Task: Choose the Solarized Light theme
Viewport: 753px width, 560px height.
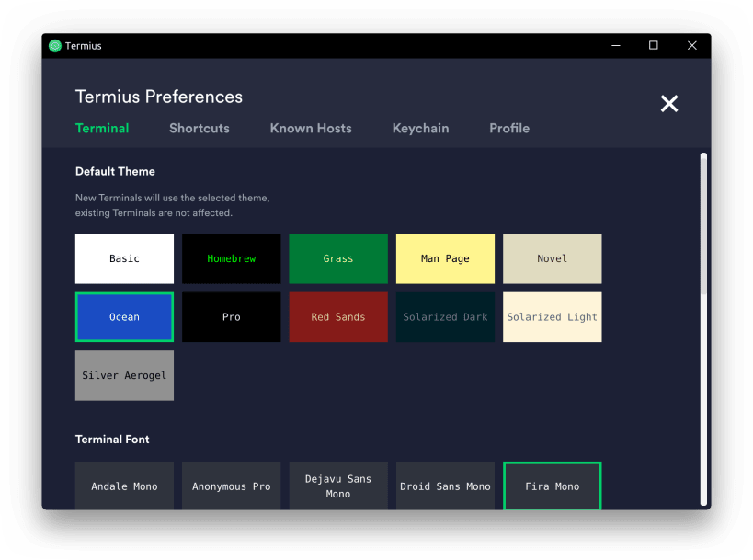Action: point(552,316)
